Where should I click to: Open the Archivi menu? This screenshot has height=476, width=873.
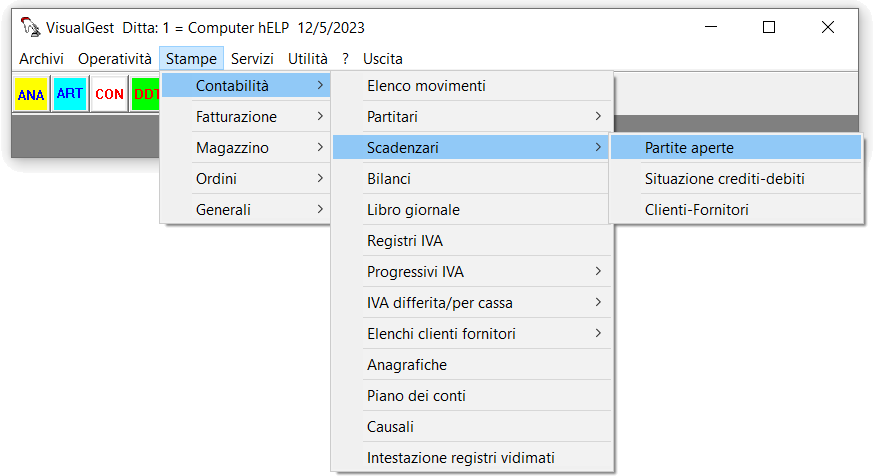pyautogui.click(x=41, y=58)
